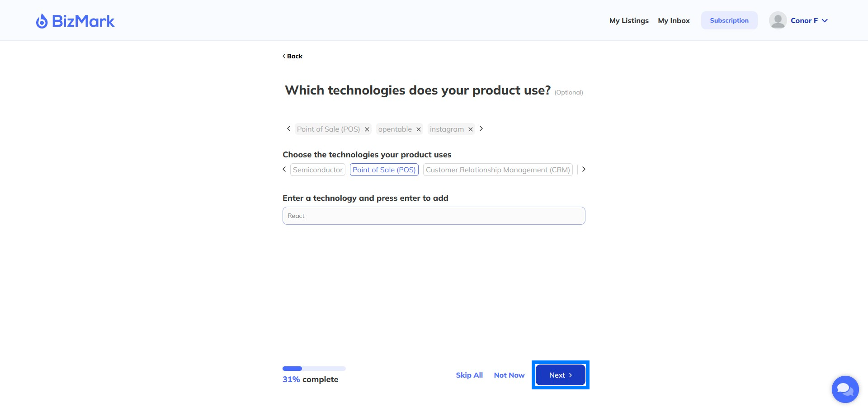Image resolution: width=868 pixels, height=412 pixels.
Task: Show next selected technology tags
Action: pyautogui.click(x=481, y=129)
